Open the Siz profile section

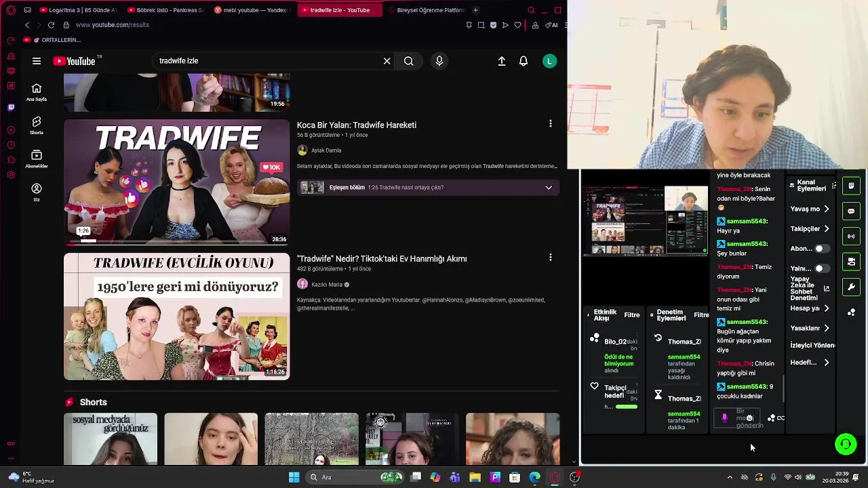pos(37,192)
